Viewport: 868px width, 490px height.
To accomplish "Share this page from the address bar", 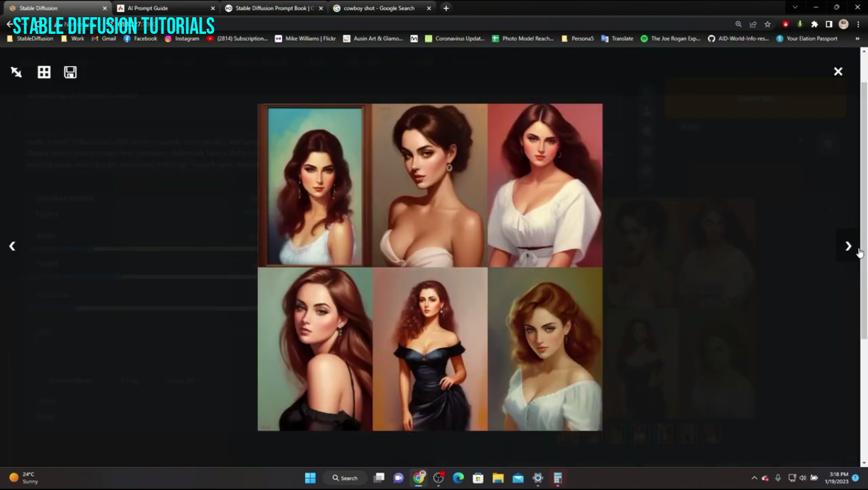I will coord(753,24).
